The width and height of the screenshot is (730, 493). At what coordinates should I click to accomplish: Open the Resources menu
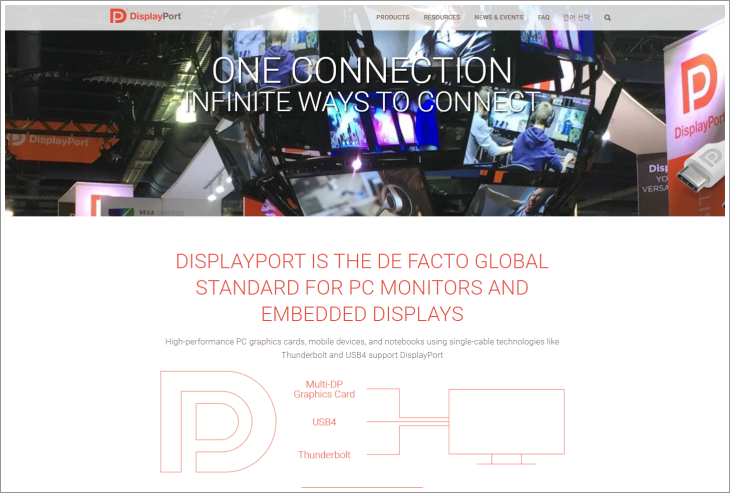pyautogui.click(x=441, y=17)
